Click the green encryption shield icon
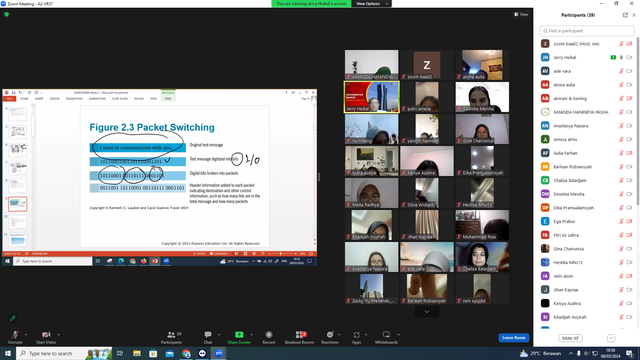 tap(7, 14)
